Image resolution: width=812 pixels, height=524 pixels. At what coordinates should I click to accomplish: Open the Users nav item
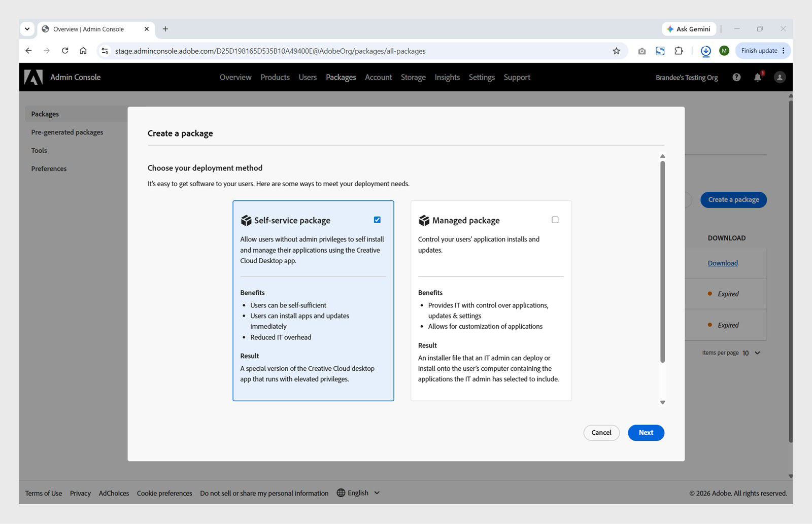[308, 77]
